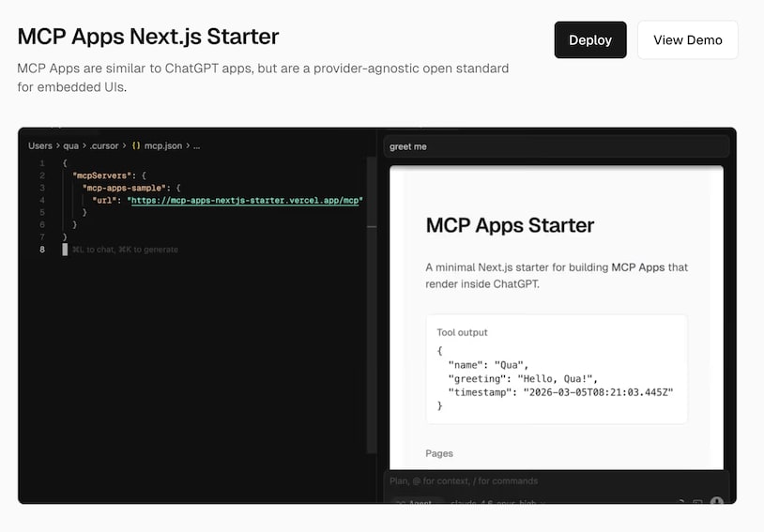The width and height of the screenshot is (764, 532).
Task: Click line number 8 in gutter
Action: tap(42, 250)
